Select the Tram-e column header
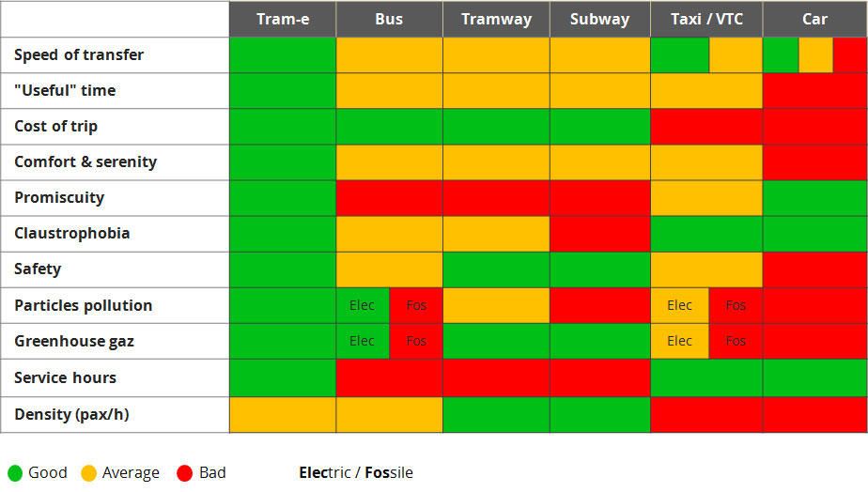 tap(283, 20)
